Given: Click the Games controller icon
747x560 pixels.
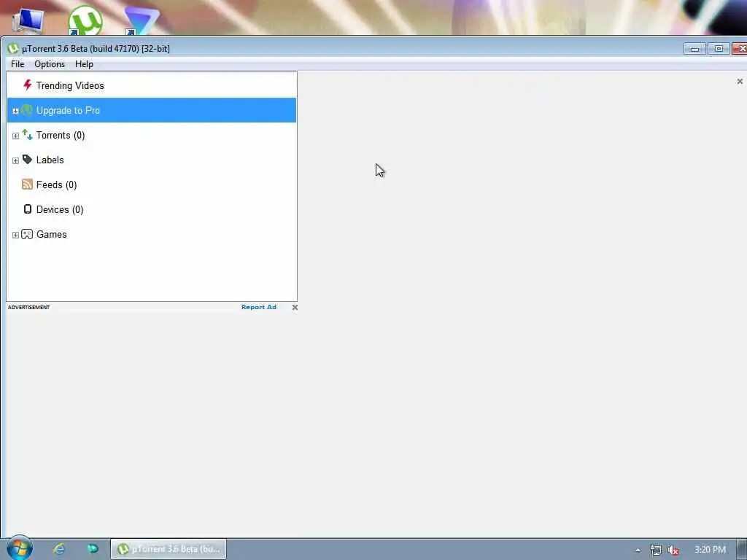Looking at the screenshot, I should coord(27,234).
